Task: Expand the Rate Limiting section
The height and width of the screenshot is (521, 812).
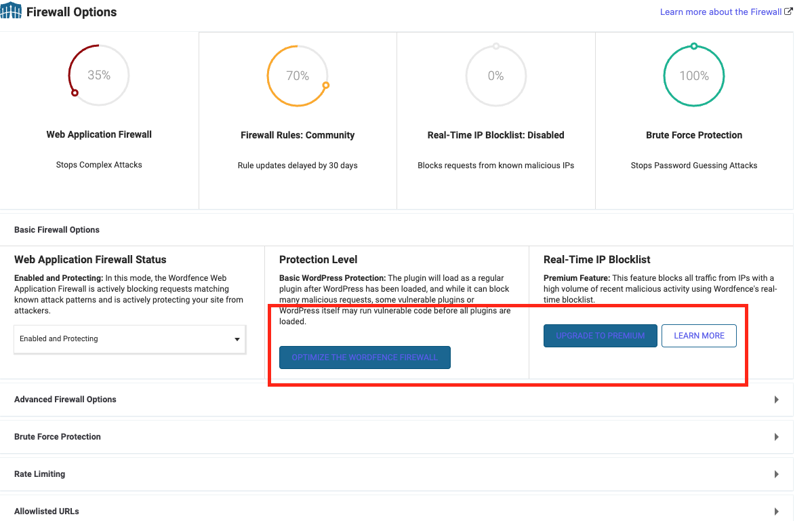Action: pos(397,474)
